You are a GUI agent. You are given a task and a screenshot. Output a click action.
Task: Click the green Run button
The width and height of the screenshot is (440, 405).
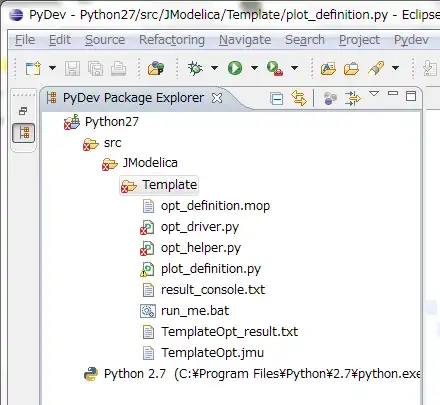coord(235,68)
